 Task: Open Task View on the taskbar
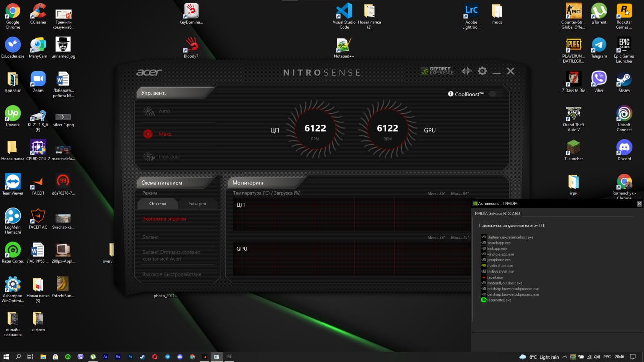click(31, 356)
